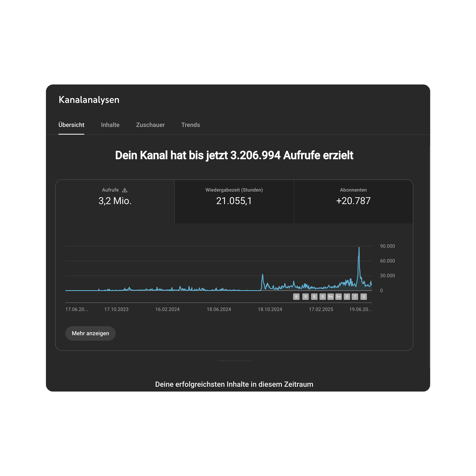Viewport: 476px width, 476px height.
Task: Click the 8 badge directly left of 7
Action: 347,297
